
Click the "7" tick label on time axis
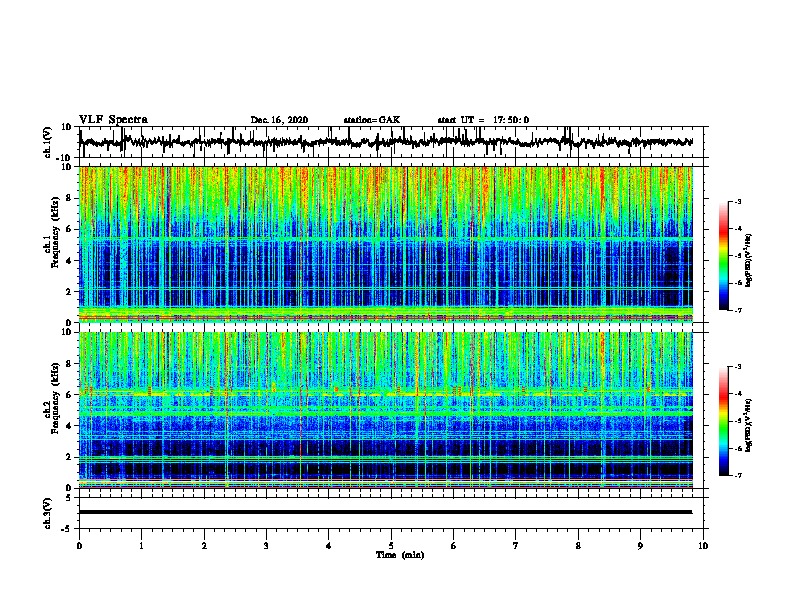[516, 546]
